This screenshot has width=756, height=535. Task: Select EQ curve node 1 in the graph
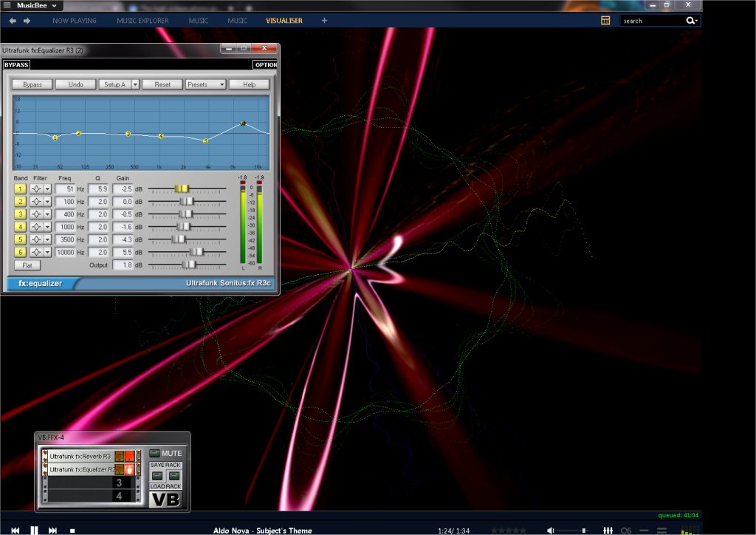(55, 138)
